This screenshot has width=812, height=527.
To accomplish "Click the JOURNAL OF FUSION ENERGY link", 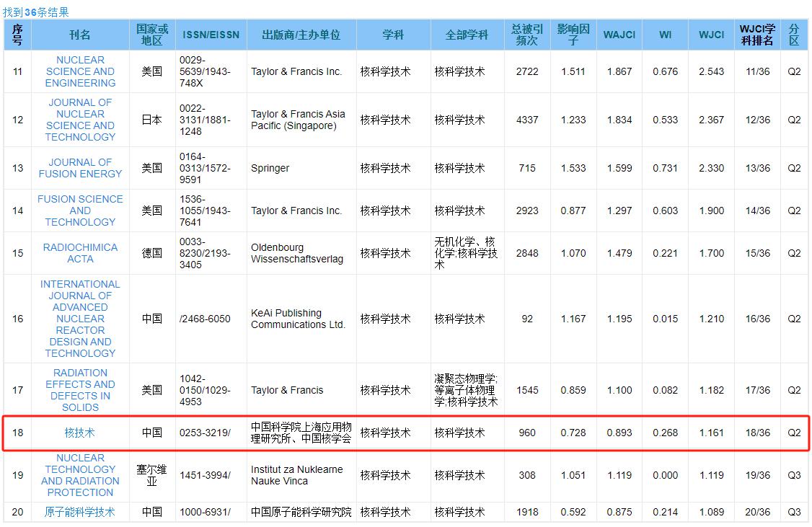I will (x=80, y=168).
